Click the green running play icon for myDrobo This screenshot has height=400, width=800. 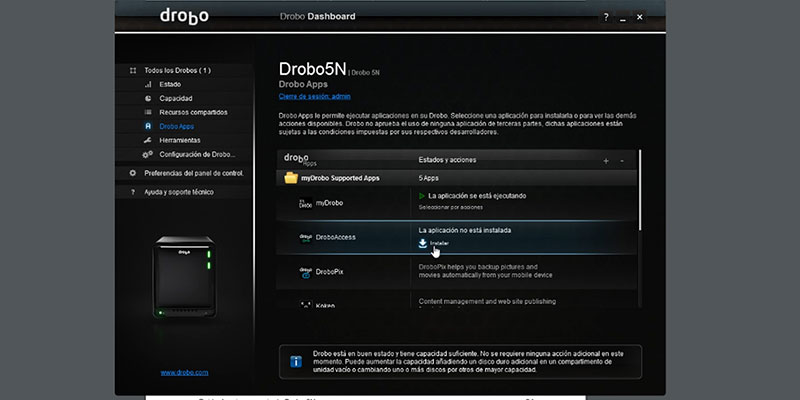(421, 196)
